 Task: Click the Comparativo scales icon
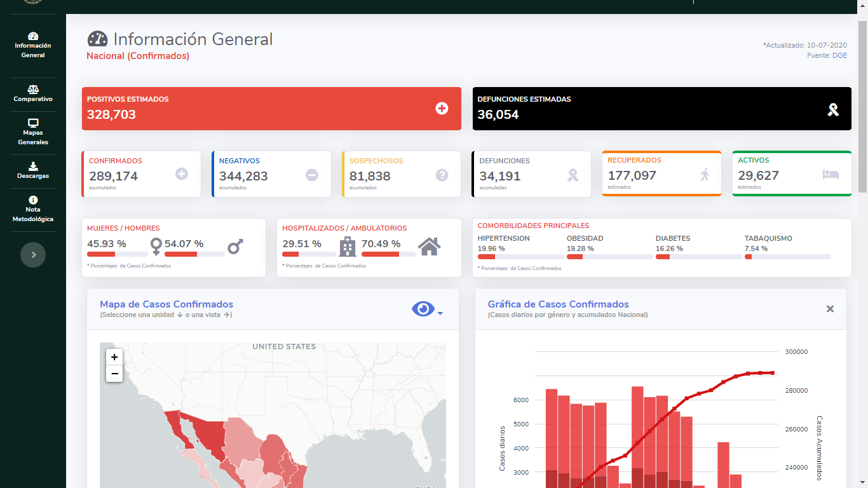(33, 90)
